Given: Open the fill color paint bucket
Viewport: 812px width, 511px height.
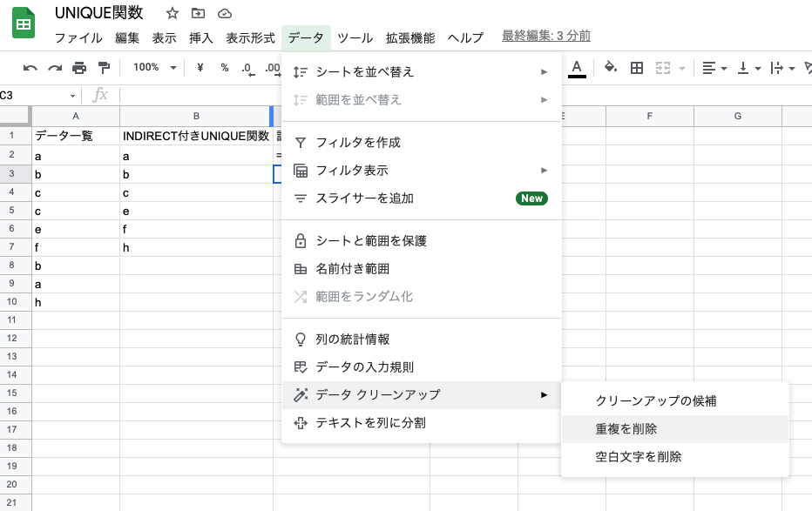Looking at the screenshot, I should coord(611,68).
